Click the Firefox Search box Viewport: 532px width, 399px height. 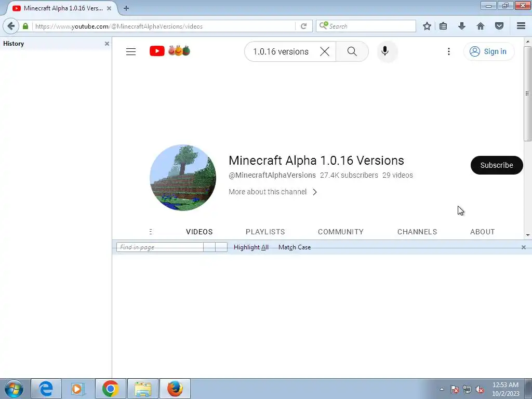point(366,26)
